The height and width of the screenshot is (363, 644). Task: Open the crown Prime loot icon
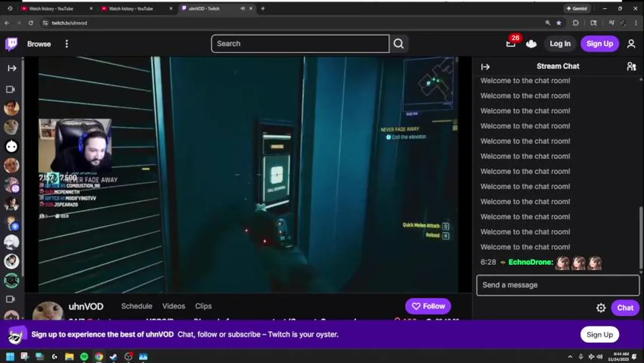tap(531, 44)
